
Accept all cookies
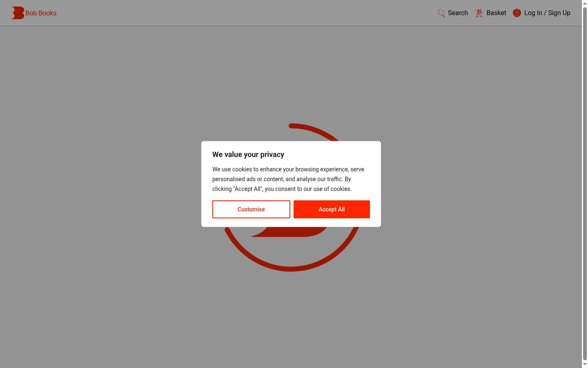click(332, 209)
